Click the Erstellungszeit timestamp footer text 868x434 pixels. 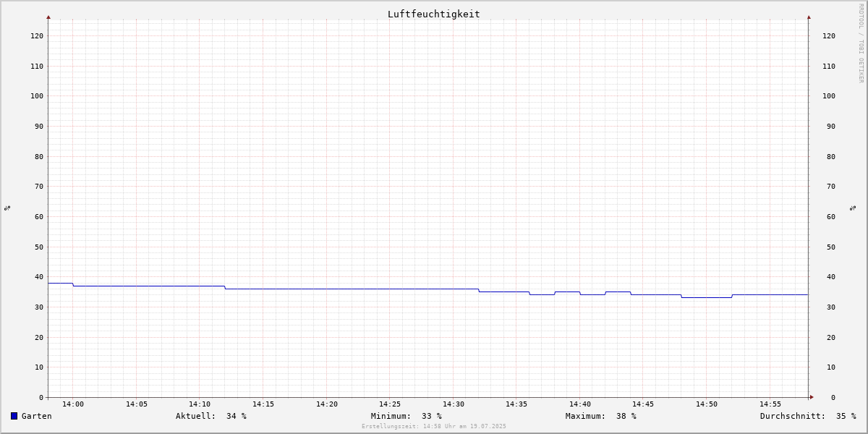pos(434,427)
